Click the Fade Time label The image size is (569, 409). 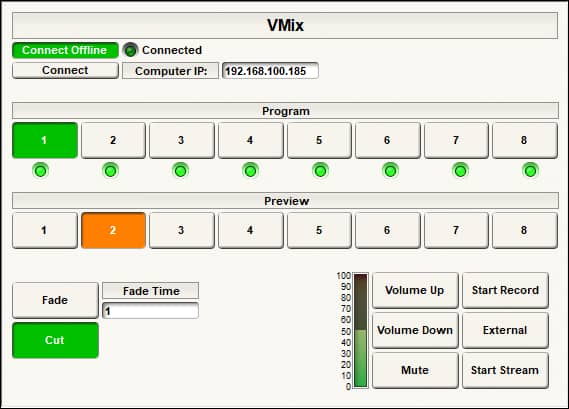151,291
